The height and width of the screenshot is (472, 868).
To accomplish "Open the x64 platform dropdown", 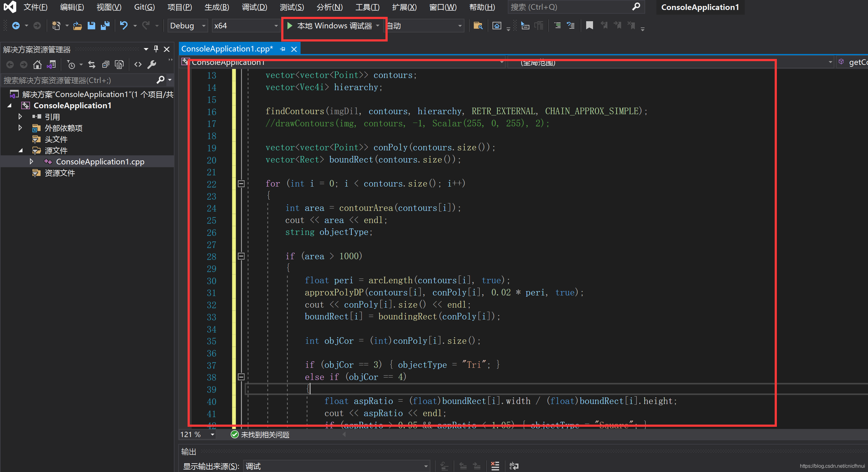I will (246, 26).
